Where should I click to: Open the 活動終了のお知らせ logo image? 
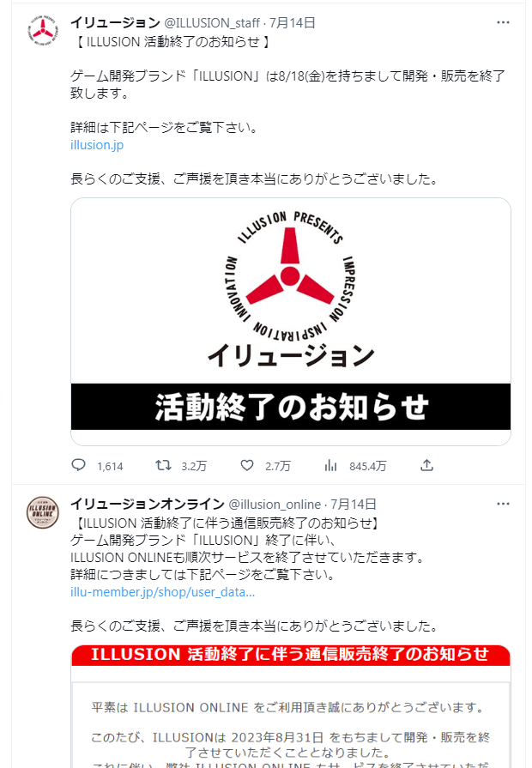point(291,322)
